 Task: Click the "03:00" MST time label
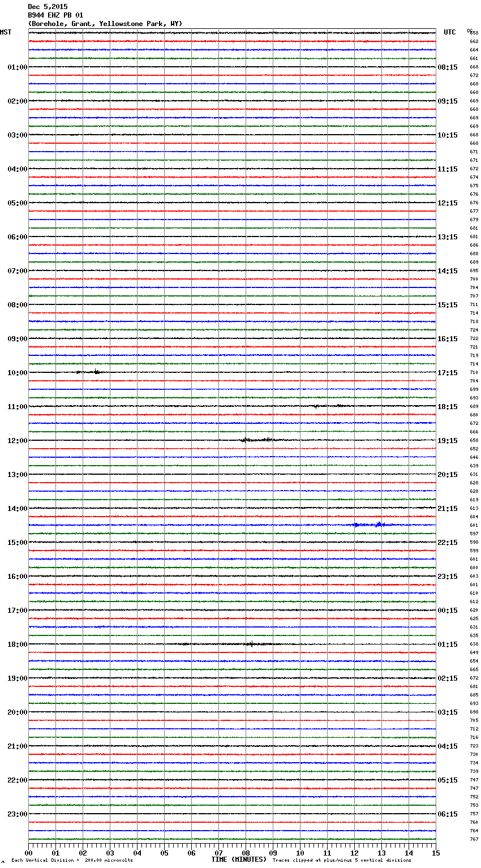pos(18,135)
